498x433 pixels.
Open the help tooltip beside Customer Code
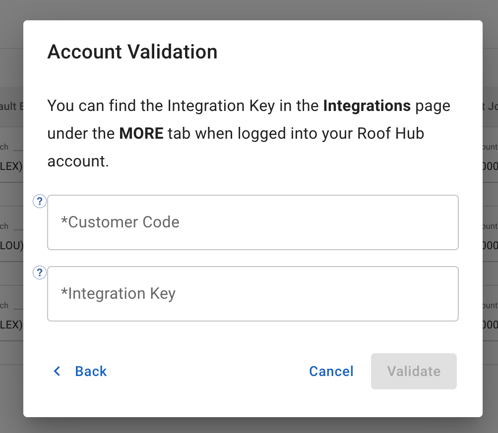tap(39, 201)
